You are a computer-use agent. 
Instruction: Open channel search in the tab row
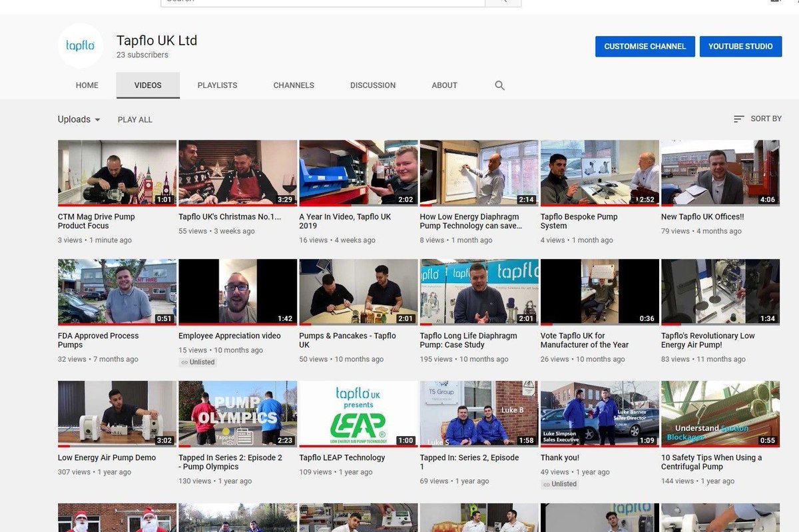pyautogui.click(x=499, y=85)
